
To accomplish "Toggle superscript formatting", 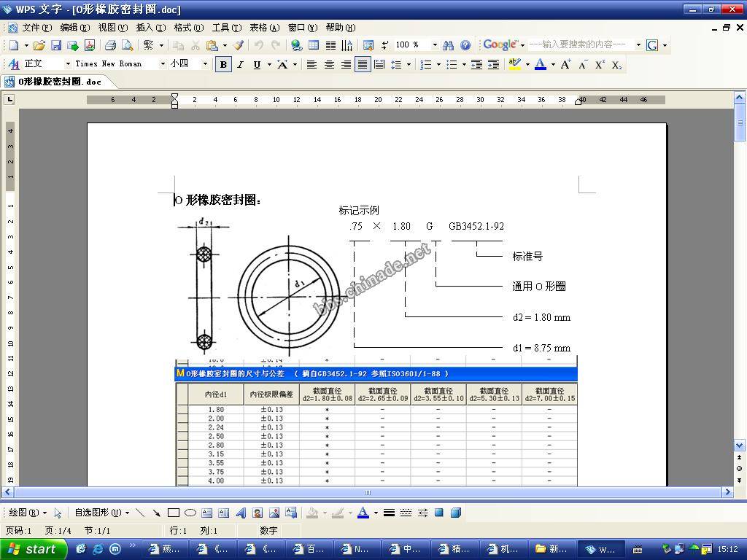I will [x=600, y=65].
